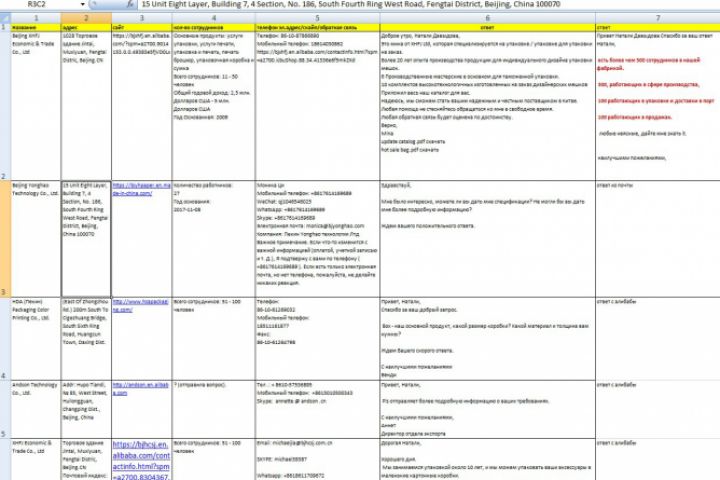Select the 'ответ с алибабы' cell in row 4

658,339
